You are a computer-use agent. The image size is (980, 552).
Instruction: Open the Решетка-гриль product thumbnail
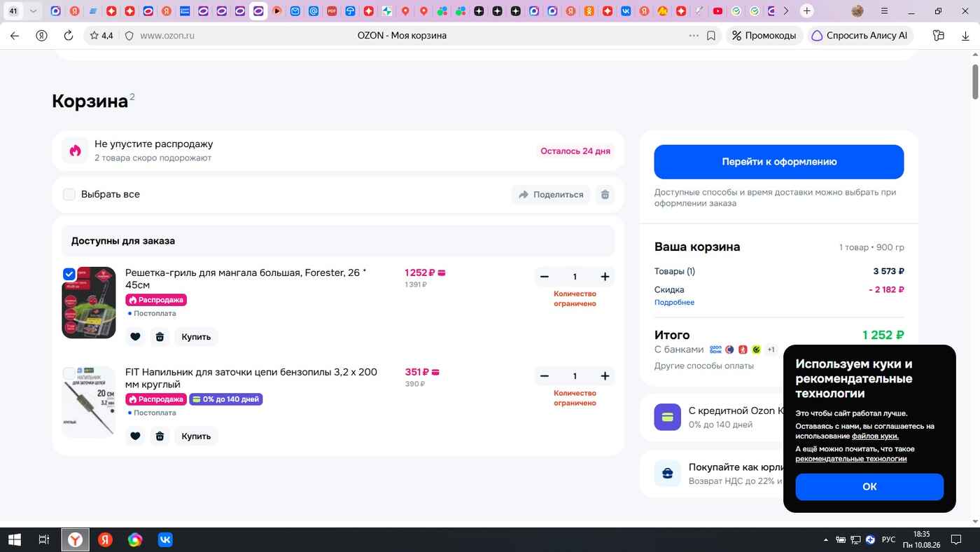pyautogui.click(x=89, y=303)
